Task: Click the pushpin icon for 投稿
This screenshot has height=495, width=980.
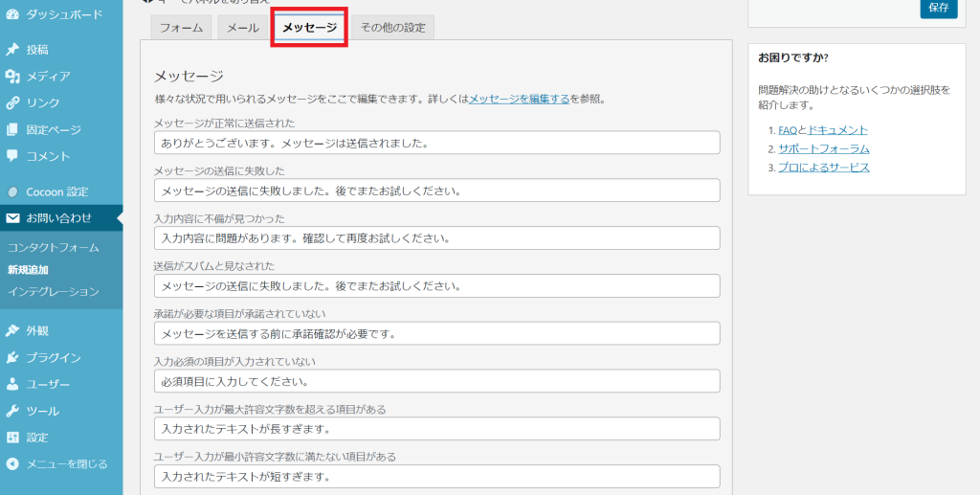Action: (12, 50)
